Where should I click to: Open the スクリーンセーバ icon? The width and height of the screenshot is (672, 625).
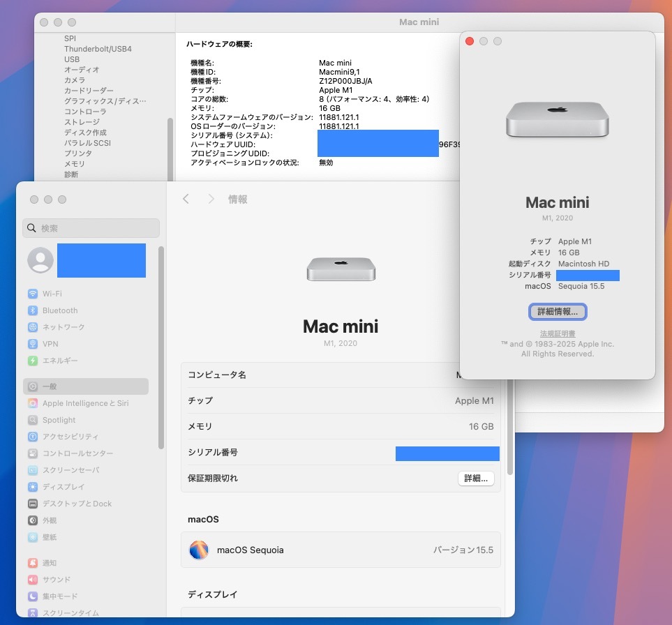coord(33,470)
